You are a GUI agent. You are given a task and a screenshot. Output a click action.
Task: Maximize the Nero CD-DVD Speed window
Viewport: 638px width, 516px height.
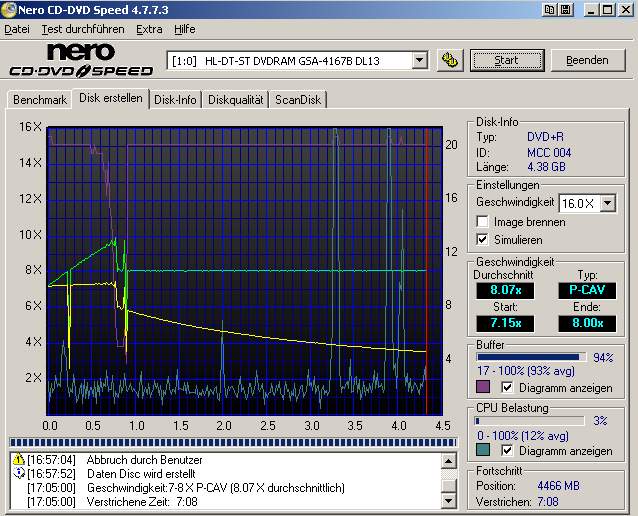607,10
